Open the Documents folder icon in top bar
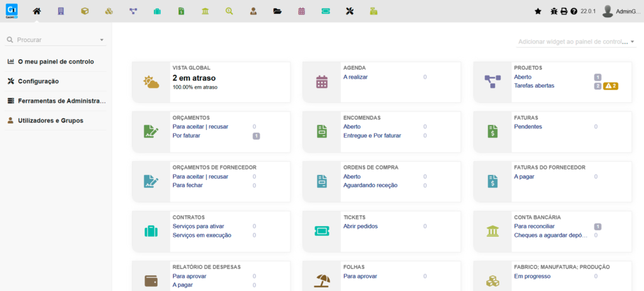The width and height of the screenshot is (644, 291). point(277,11)
